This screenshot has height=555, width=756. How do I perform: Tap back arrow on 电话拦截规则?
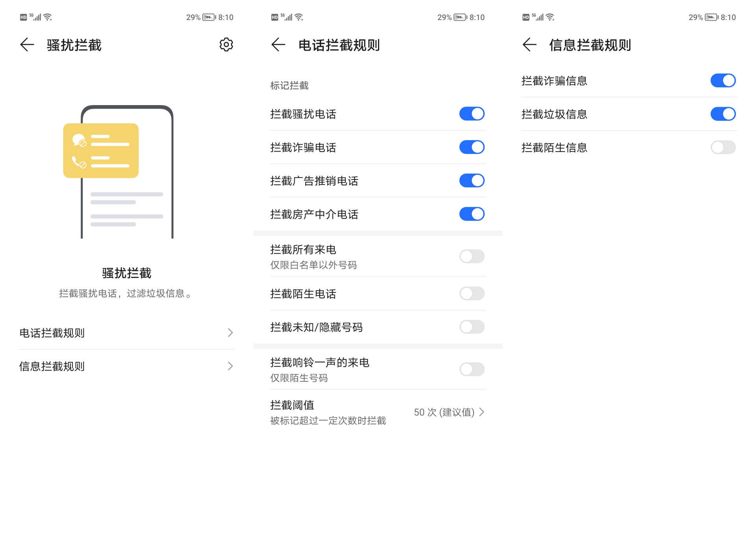point(278,44)
